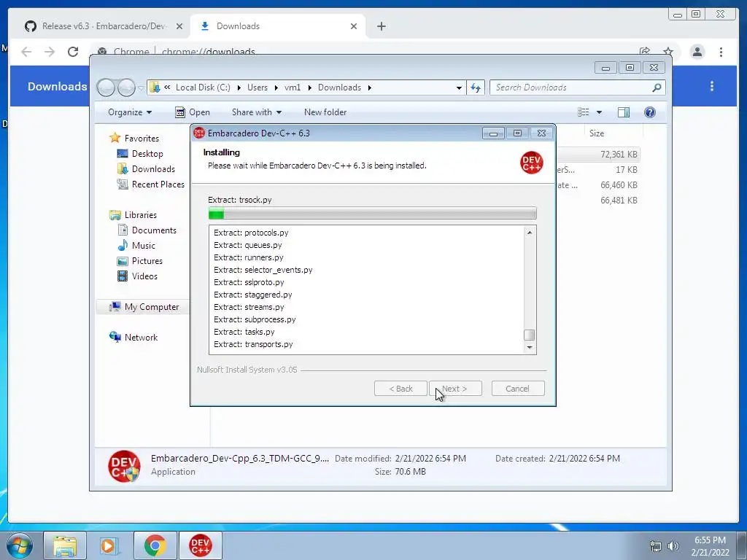Viewport: 747px width, 560px height.
Task: Open Explorer help icon
Action: point(649,112)
